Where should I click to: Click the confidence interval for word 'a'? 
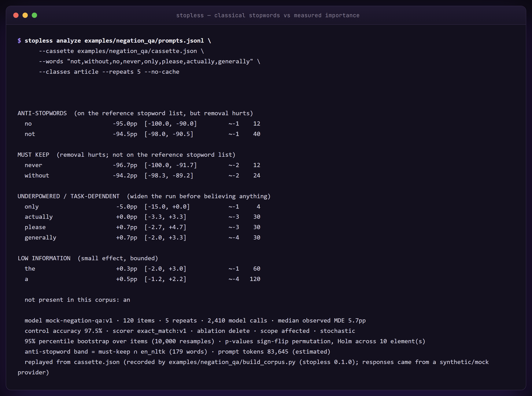165,279
